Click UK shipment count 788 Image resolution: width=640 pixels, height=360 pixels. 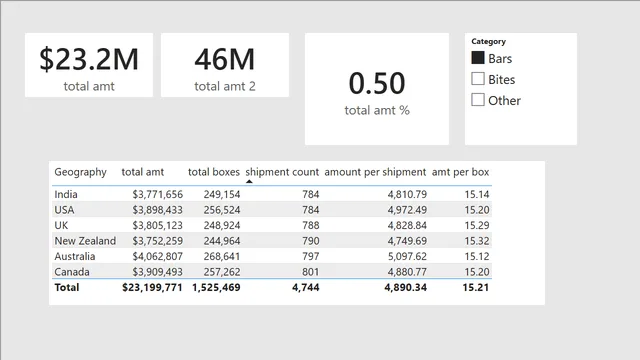(311, 225)
